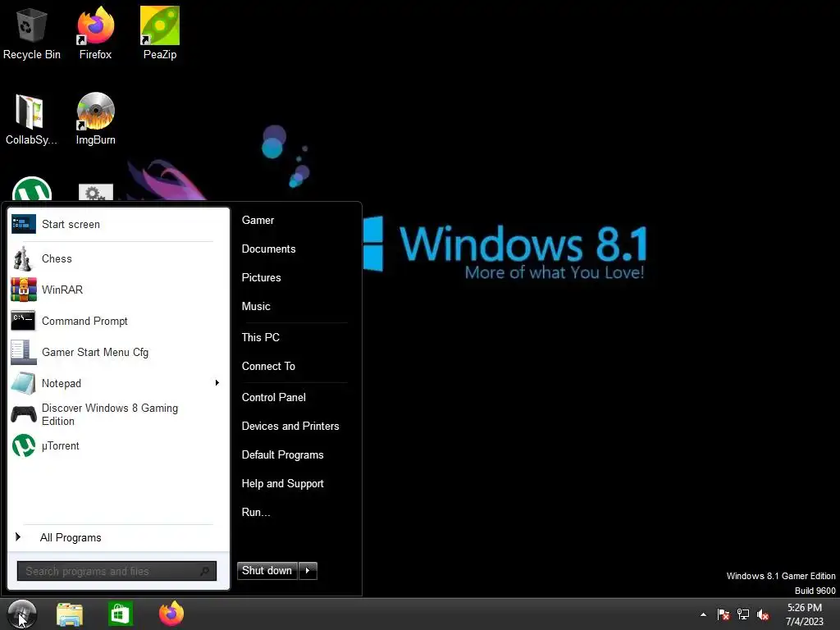Image resolution: width=840 pixels, height=630 pixels.
Task: Click the network tray icon
Action: [x=743, y=614]
